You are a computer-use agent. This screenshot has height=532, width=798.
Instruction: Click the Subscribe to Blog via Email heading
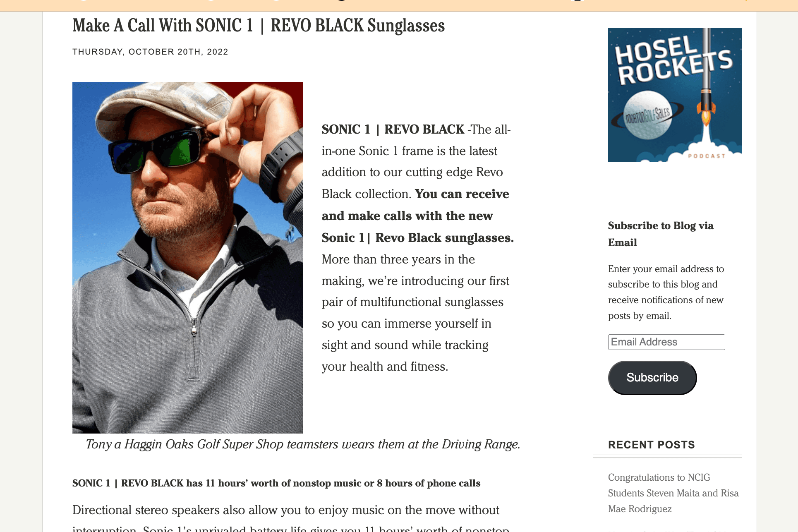[x=661, y=234]
